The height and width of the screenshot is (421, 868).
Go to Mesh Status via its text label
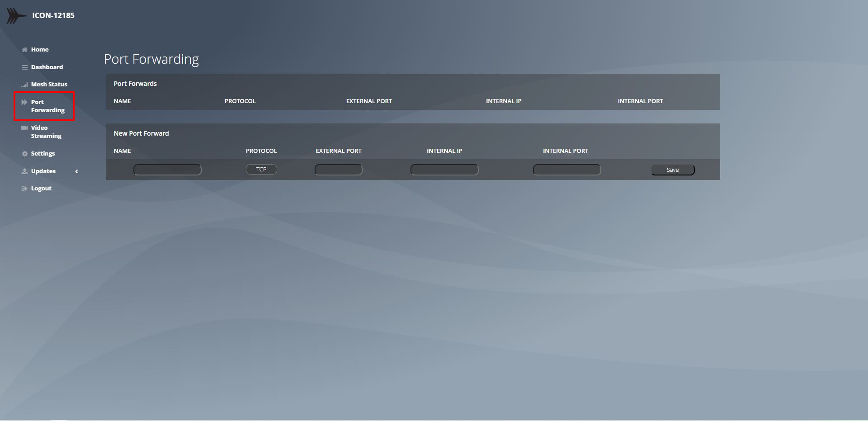click(49, 85)
